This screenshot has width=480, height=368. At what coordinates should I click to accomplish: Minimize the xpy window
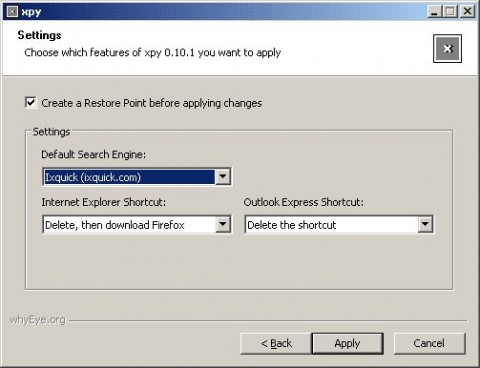(434, 12)
